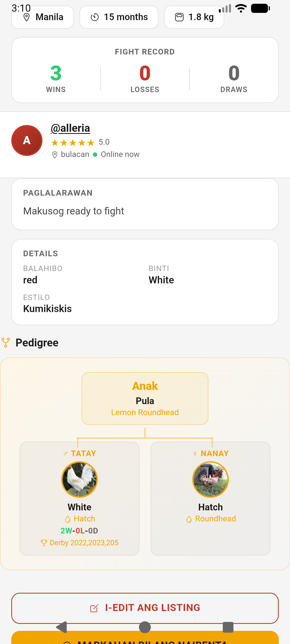Select the Anak Pula Lemon Roundhead card
The width and height of the screenshot is (290, 644).
click(x=145, y=398)
